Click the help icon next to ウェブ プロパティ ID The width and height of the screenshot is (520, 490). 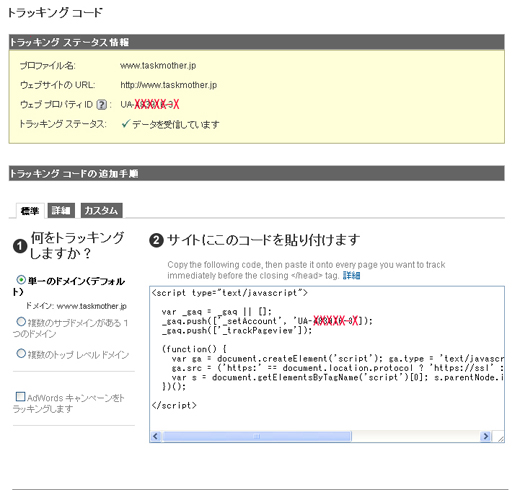click(x=101, y=105)
